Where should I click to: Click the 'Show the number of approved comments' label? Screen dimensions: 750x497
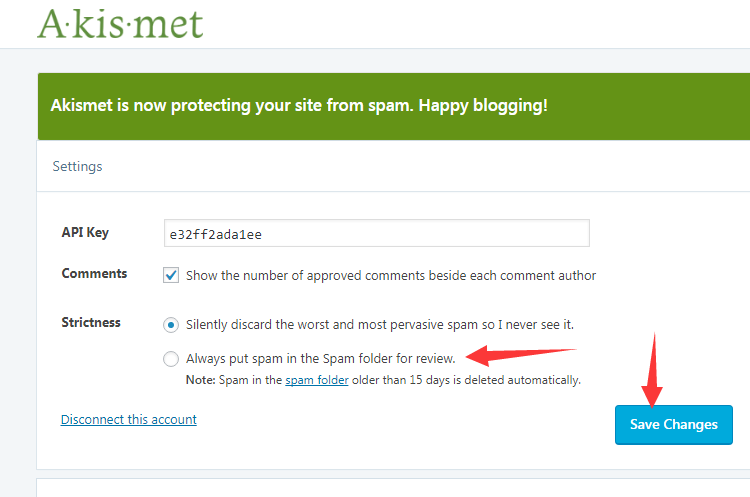pos(391,276)
